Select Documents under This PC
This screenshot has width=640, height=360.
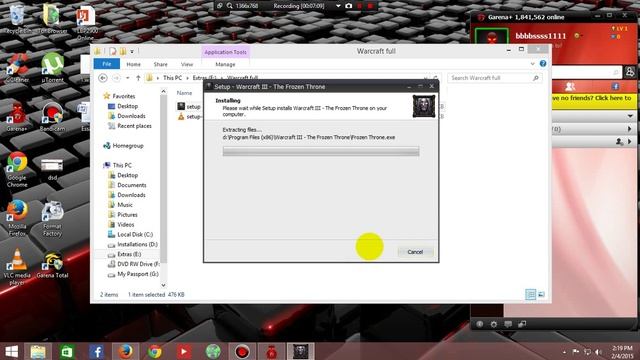tap(131, 185)
